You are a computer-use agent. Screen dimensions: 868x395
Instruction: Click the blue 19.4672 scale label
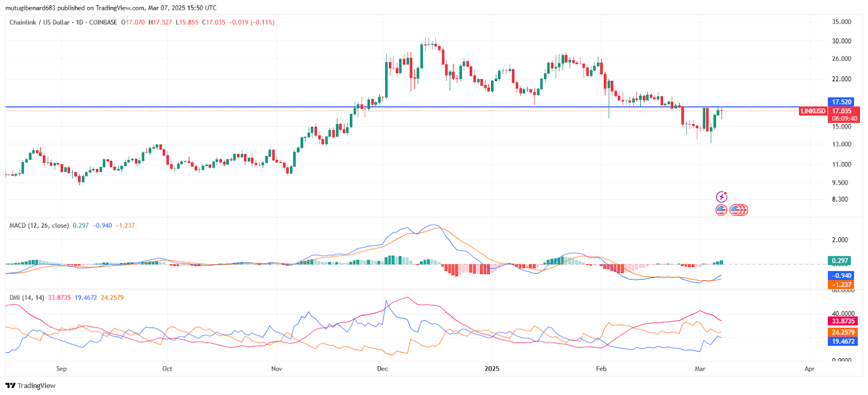[x=843, y=341]
